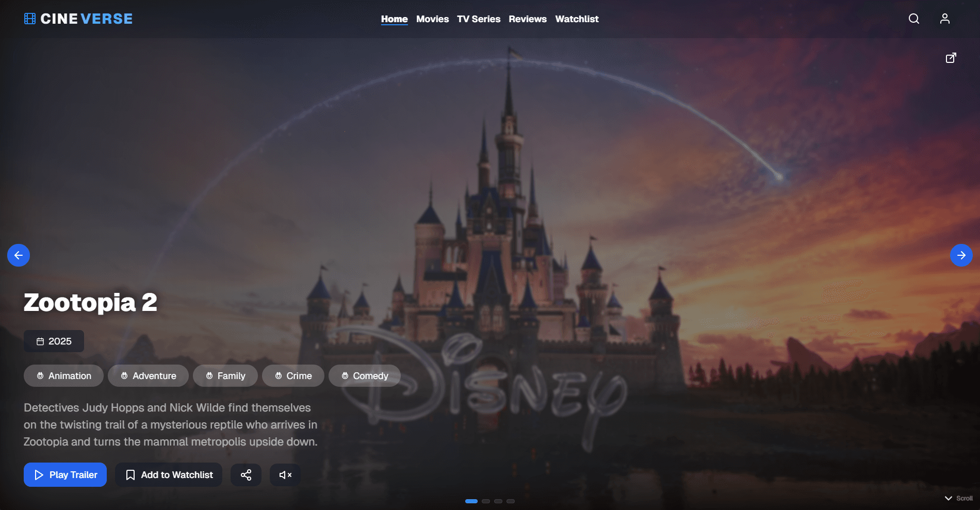Open the Watchlist nav tab
The image size is (980, 510).
point(577,19)
